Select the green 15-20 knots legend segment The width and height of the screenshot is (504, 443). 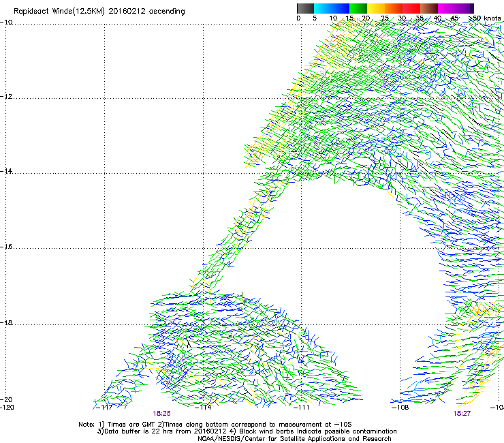click(x=358, y=8)
